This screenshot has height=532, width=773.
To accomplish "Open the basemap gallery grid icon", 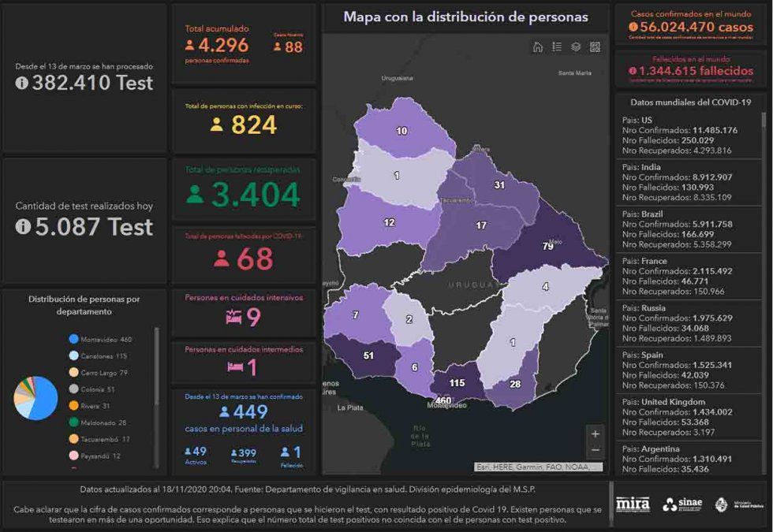I will tap(595, 47).
